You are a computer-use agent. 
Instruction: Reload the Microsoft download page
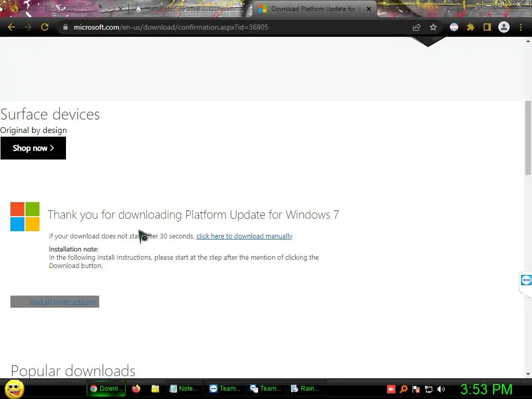pos(45,27)
